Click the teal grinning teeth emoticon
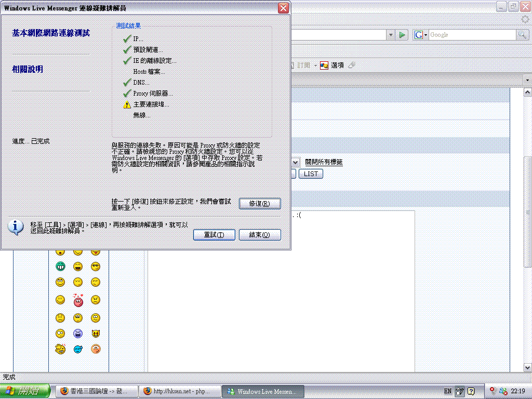The width and height of the screenshot is (532, 399). (60, 267)
